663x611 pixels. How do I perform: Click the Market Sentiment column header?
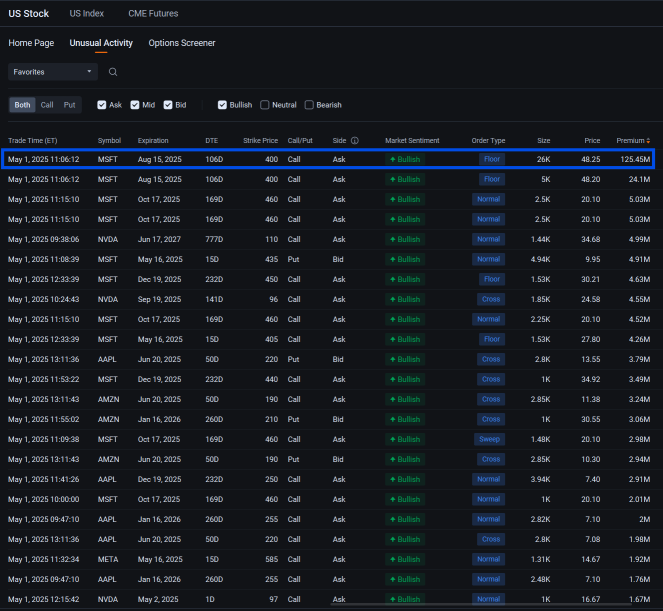pos(412,140)
